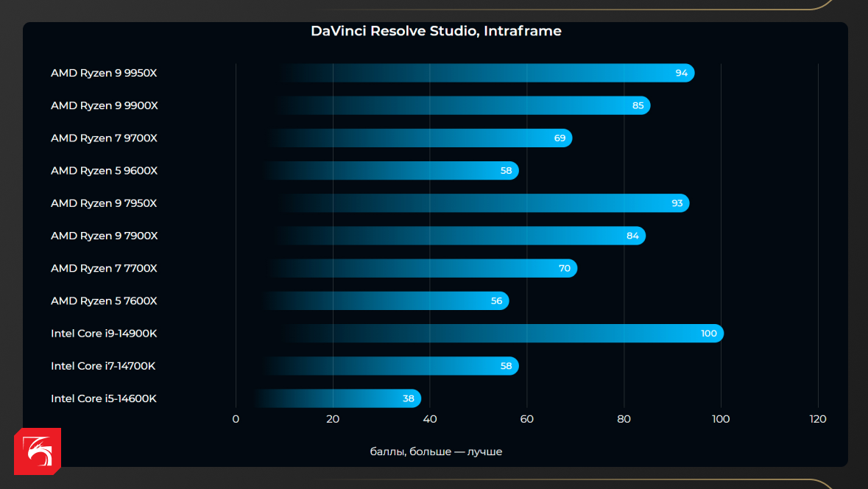Image resolution: width=868 pixels, height=489 pixels.
Task: Select the AMD Ryzen 9 9950X label
Action: [x=104, y=73]
